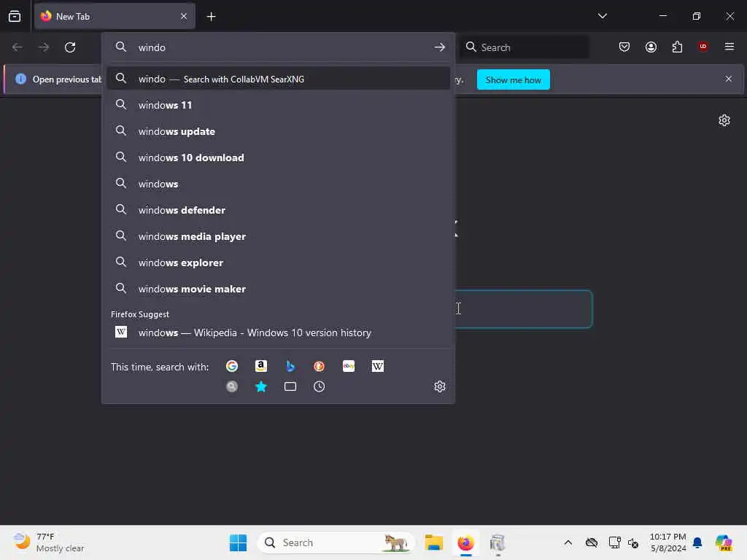Choose the 'windows 10 download' suggestion
This screenshot has height=560, width=747.
(278, 157)
